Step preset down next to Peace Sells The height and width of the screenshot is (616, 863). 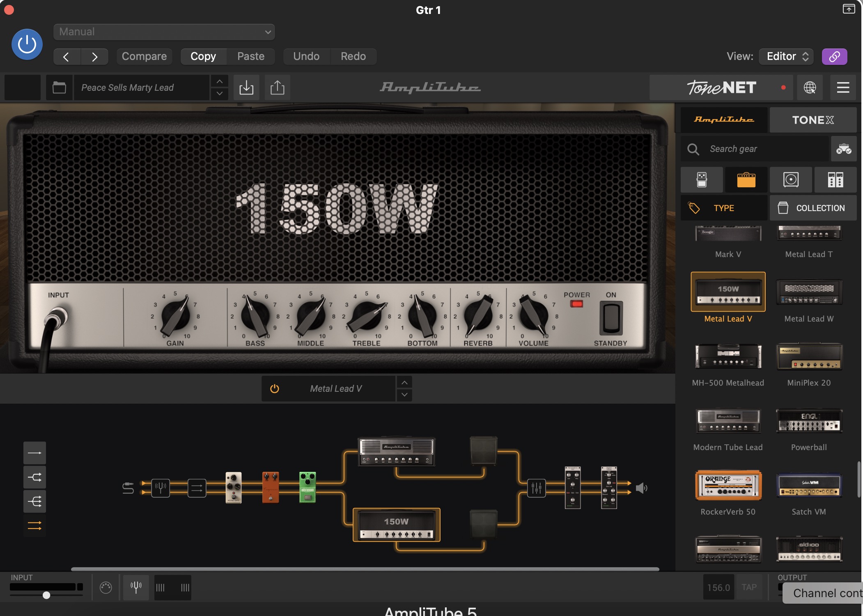[x=220, y=94]
